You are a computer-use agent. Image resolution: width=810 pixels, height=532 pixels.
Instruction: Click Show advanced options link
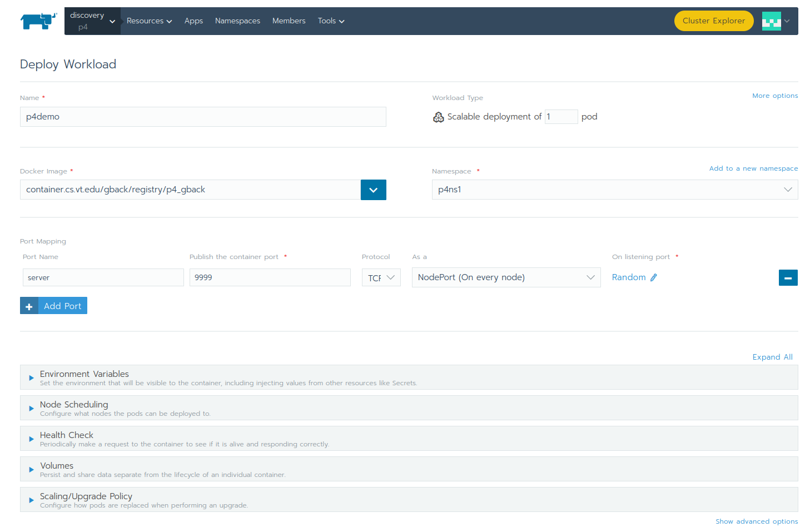(x=756, y=521)
